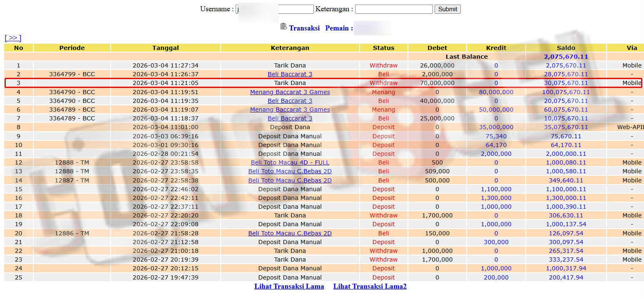Open Beli Toto Macau C.Bebas 2D in row 20
The height and width of the screenshot is (297, 644).
tap(290, 233)
